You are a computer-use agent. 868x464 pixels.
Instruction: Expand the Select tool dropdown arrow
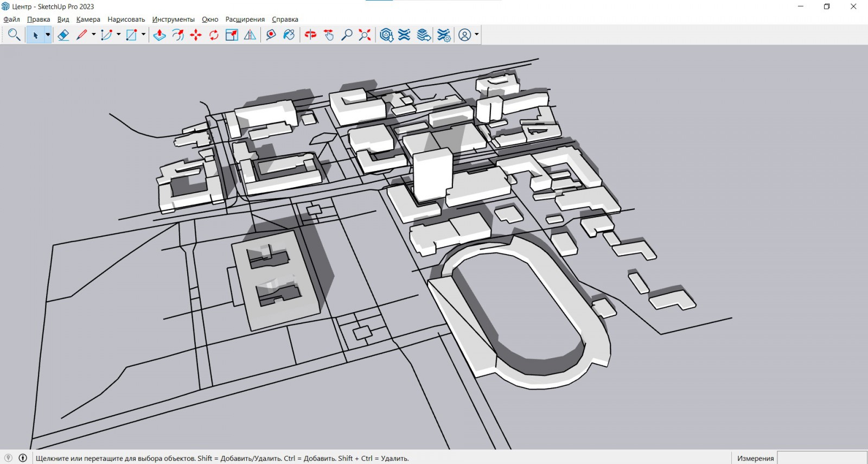(x=48, y=35)
